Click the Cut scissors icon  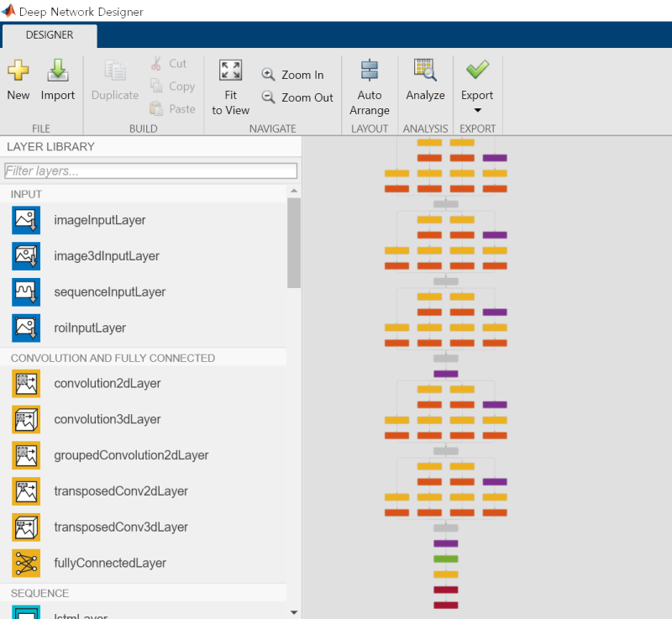tap(156, 63)
